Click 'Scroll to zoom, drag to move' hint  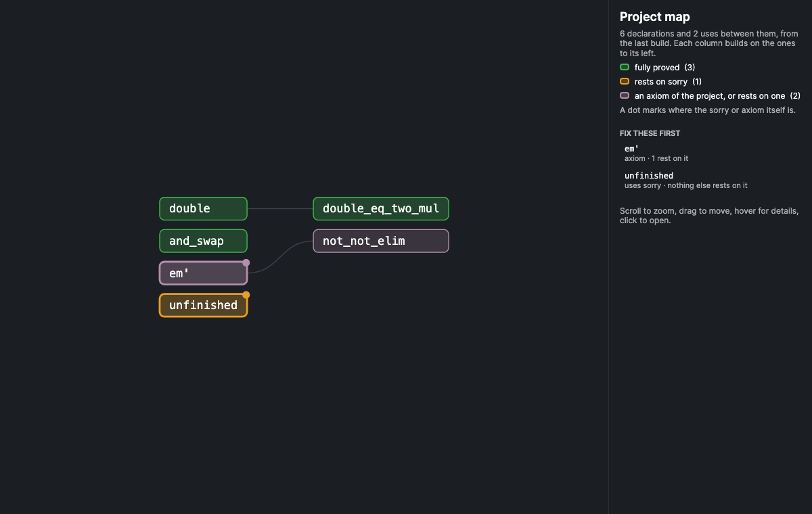pos(709,216)
